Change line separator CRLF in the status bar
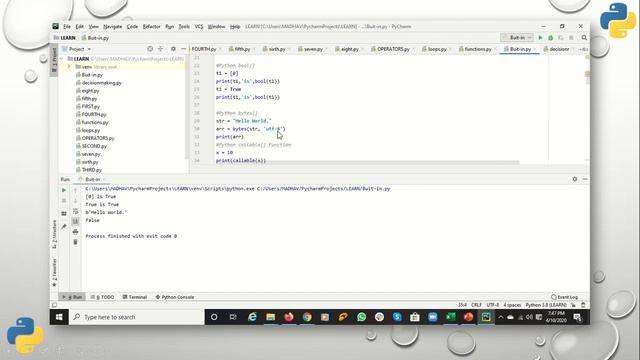Image resolution: width=640 pixels, height=360 pixels. pyautogui.click(x=476, y=305)
